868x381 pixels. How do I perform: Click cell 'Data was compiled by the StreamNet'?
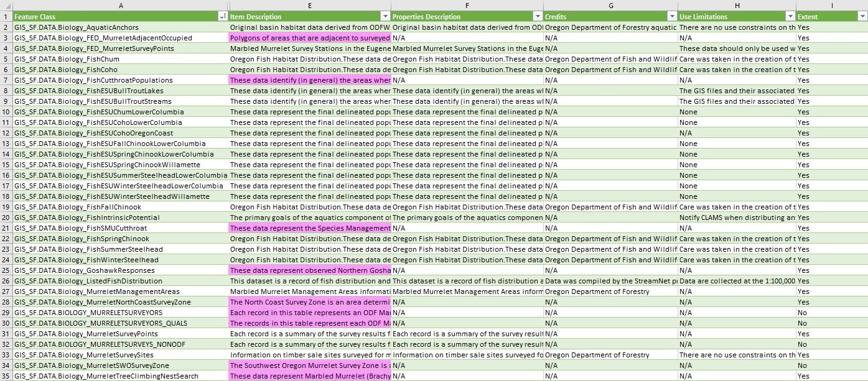(x=610, y=281)
